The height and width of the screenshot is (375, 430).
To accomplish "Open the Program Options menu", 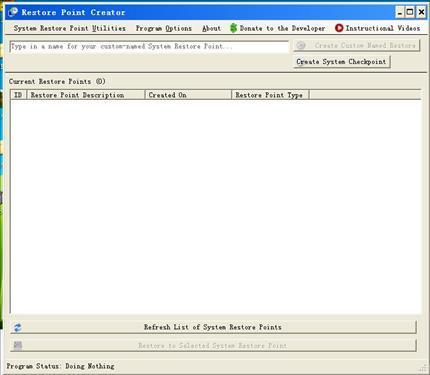I will tap(164, 28).
